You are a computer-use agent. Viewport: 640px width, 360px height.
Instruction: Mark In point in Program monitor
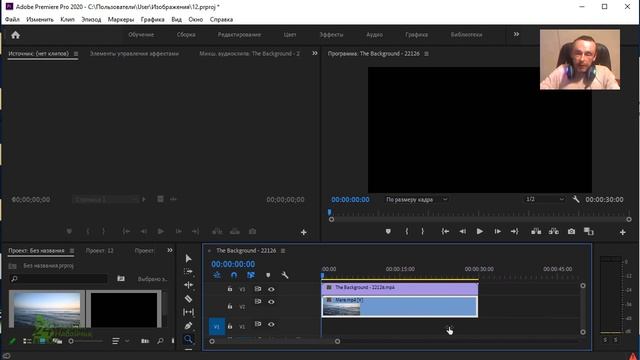407,231
